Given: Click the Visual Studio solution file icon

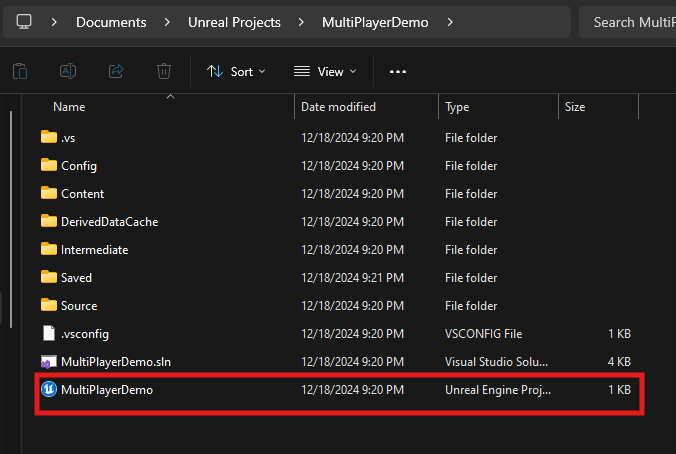Looking at the screenshot, I should coord(49,362).
